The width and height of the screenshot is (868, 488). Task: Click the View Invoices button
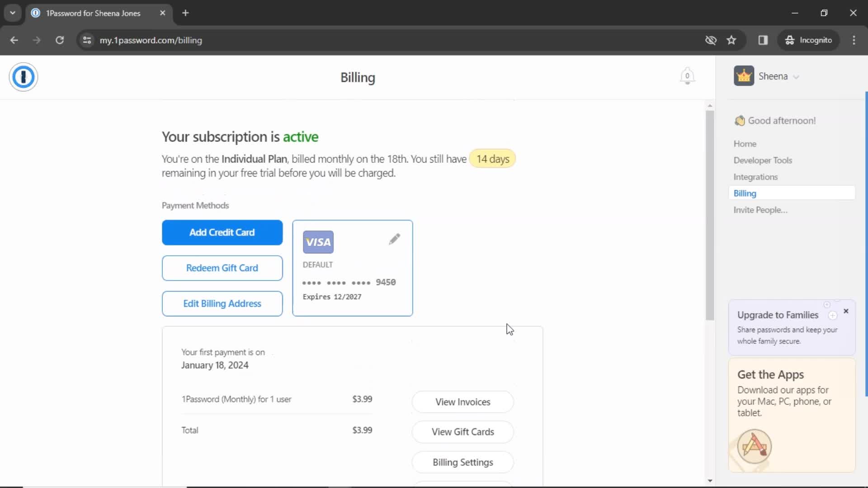tap(462, 402)
